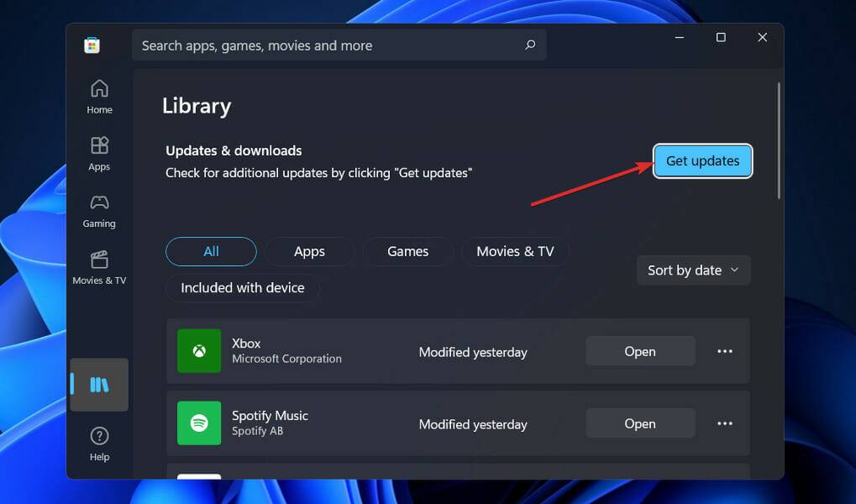This screenshot has width=856, height=504.
Task: Select the All filter chip
Action: [x=212, y=252]
